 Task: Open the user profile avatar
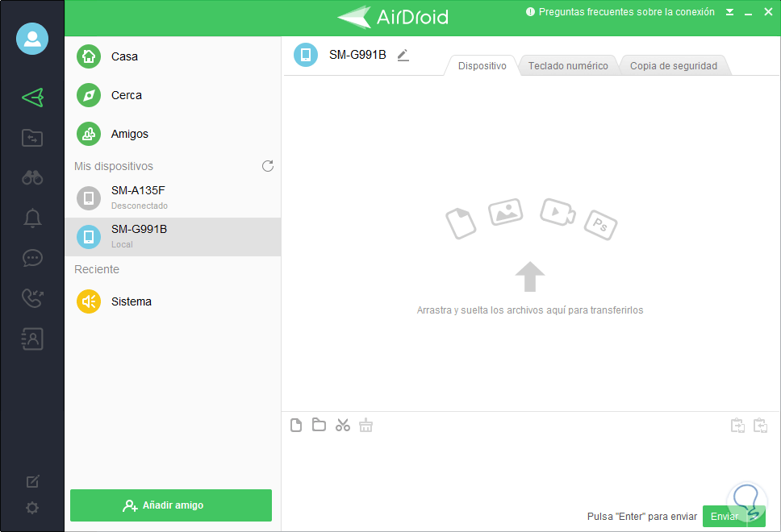32,39
